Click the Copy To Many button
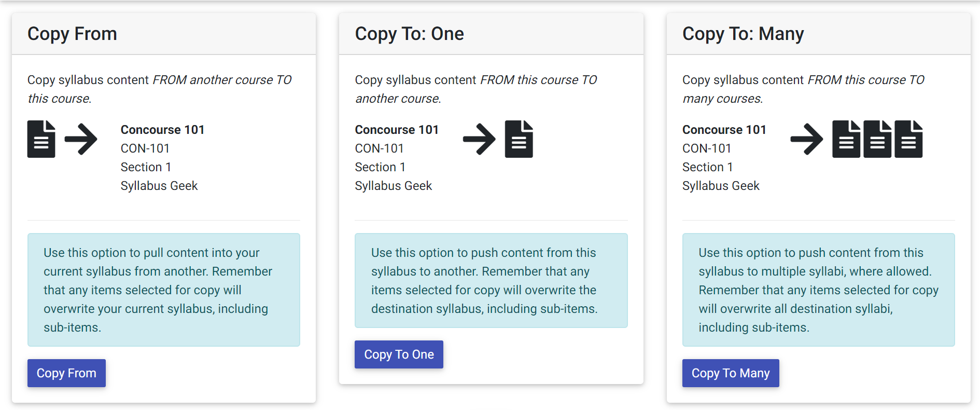980x410 pixels. click(x=731, y=373)
